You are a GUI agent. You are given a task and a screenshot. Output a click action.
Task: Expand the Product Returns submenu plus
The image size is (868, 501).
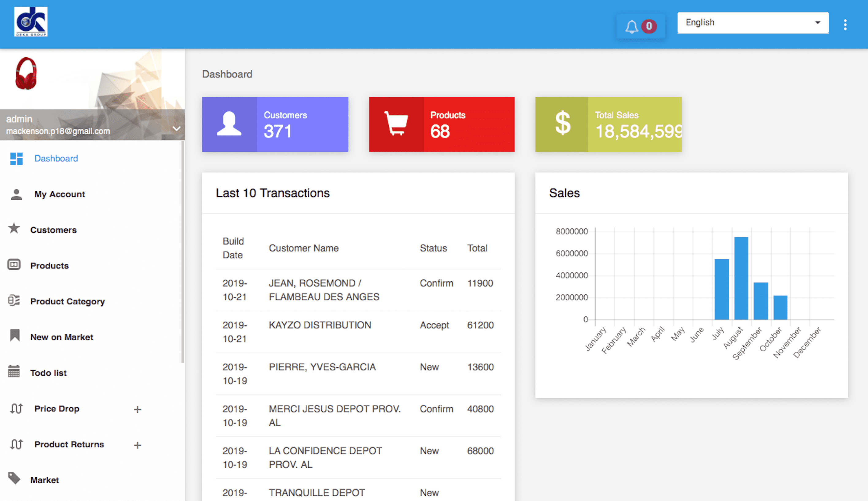[137, 445]
